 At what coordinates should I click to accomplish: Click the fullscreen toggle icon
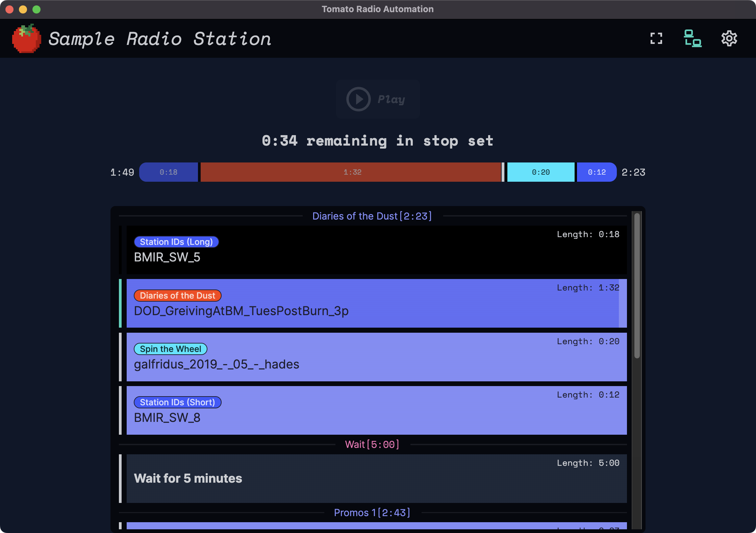[656, 39]
